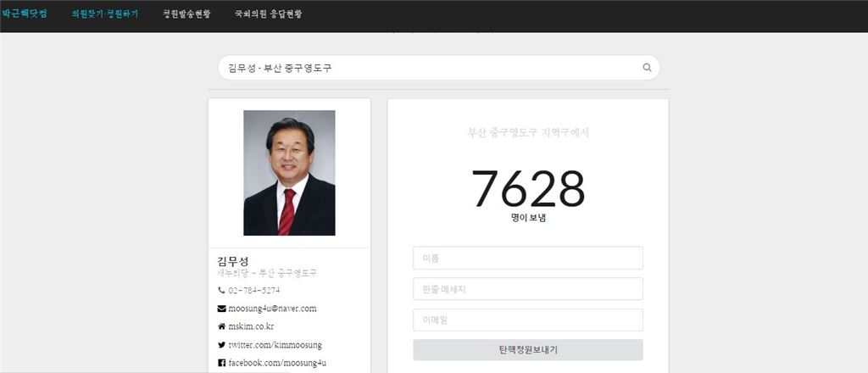Click the 한줄 메세지 input field
Image resolution: width=868 pixels, height=373 pixels.
pos(528,289)
